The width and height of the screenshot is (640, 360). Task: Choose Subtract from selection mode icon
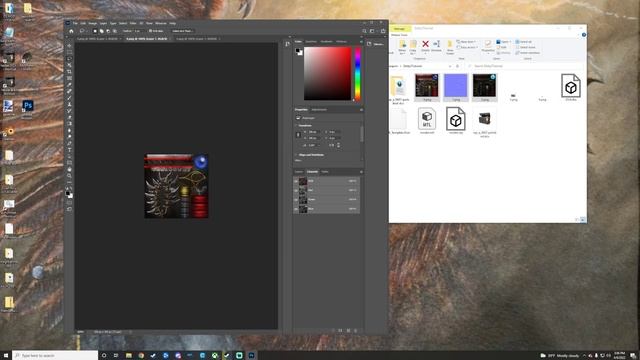point(108,31)
